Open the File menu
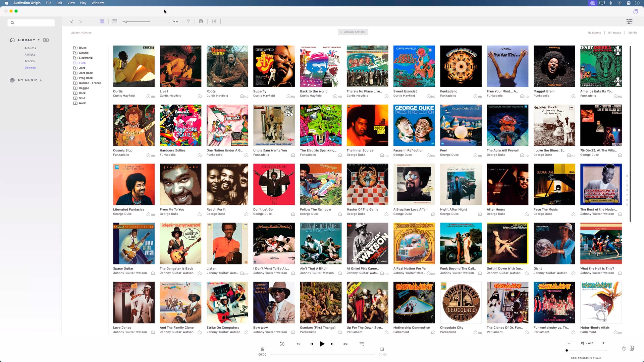Screen dimensions: 644x362 tap(48, 3)
